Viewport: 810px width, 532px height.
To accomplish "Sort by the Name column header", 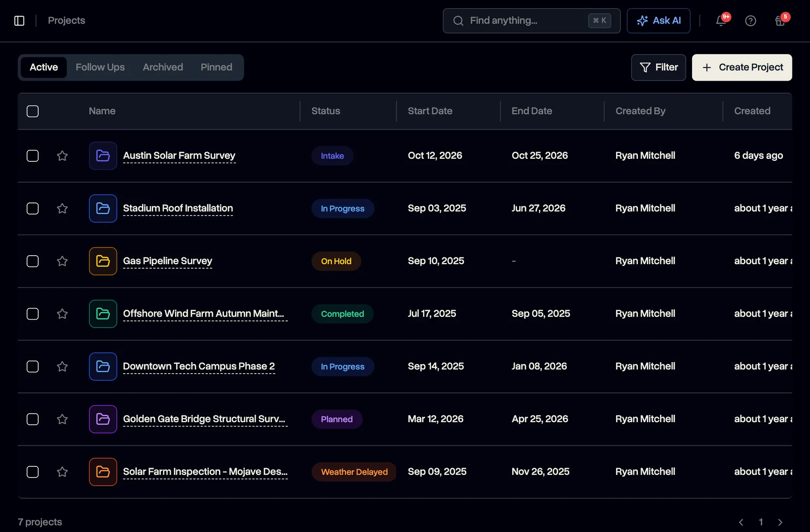I will 102,111.
